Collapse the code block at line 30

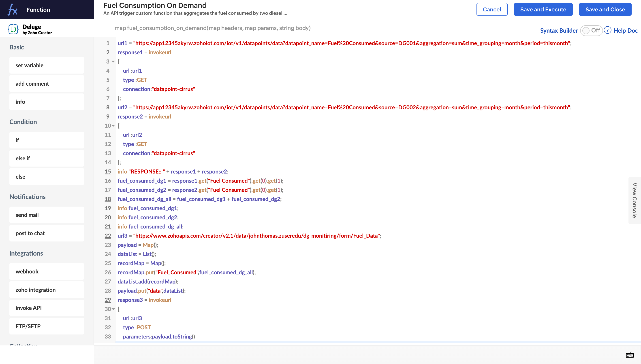(x=113, y=309)
